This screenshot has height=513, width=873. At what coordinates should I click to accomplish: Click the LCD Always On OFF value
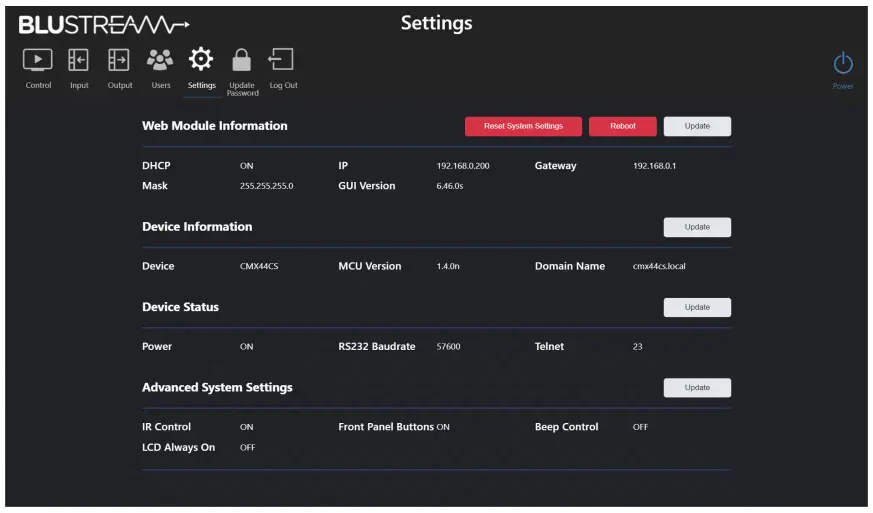pyautogui.click(x=247, y=447)
